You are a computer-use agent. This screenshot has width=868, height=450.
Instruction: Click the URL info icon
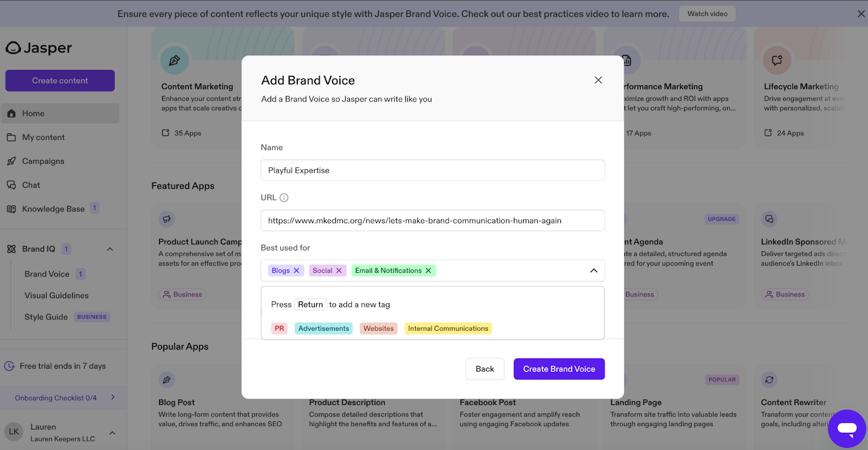pyautogui.click(x=284, y=198)
